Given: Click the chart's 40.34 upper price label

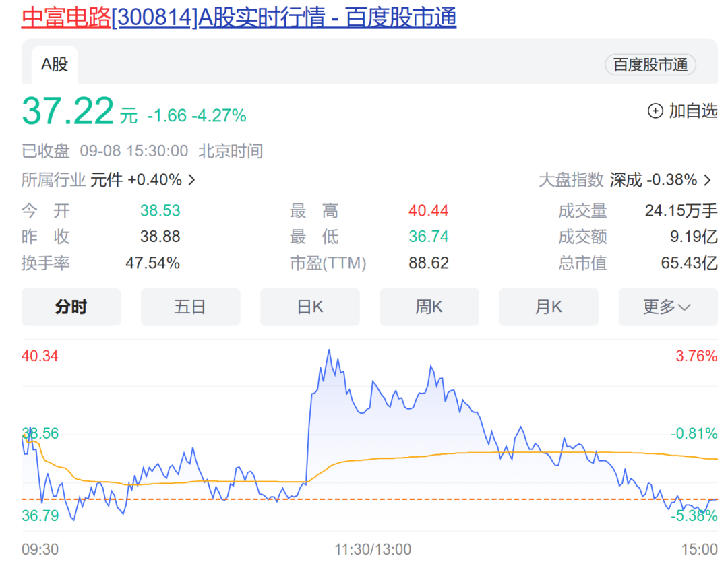Looking at the screenshot, I should [x=40, y=356].
